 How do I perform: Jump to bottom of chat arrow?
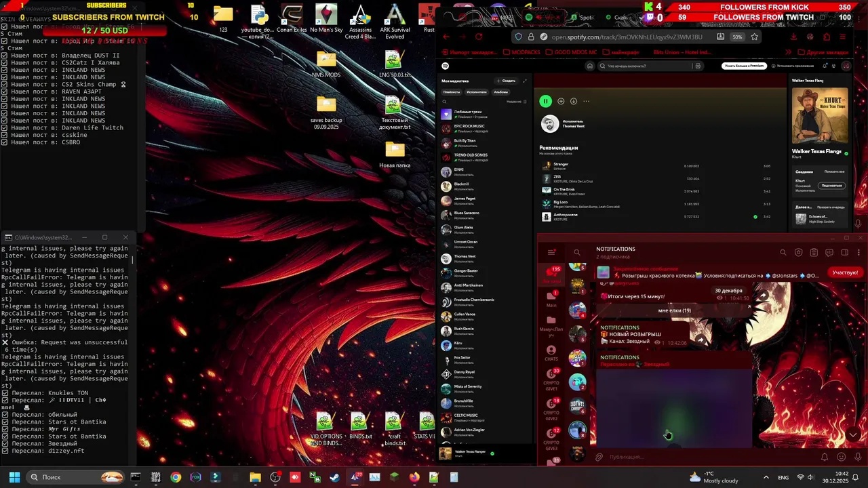[x=853, y=434]
